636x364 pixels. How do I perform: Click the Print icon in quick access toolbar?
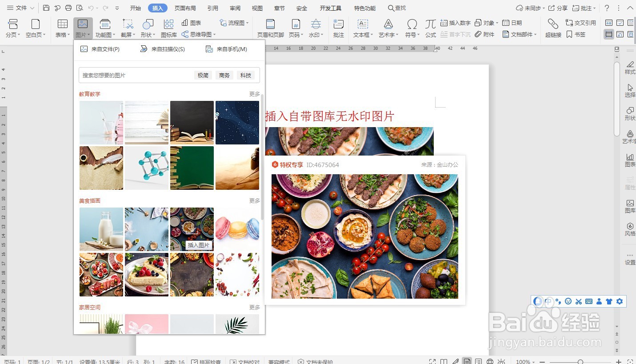click(68, 8)
